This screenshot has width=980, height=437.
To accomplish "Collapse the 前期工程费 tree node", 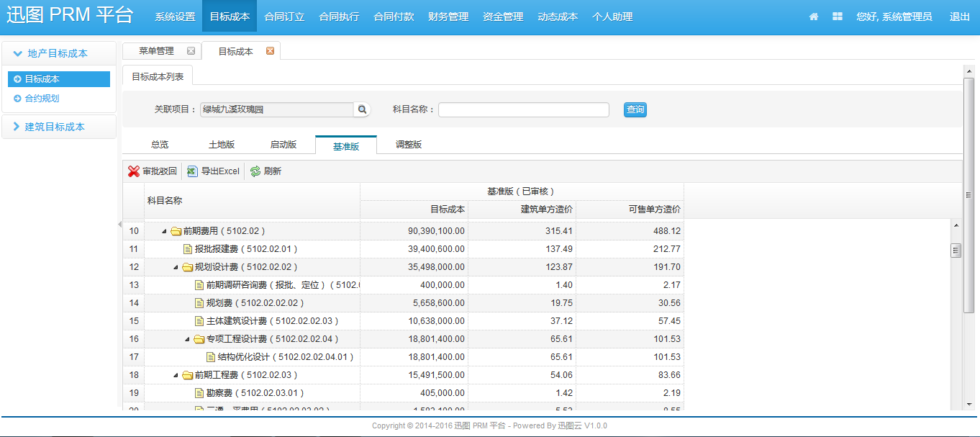I will pyautogui.click(x=176, y=375).
